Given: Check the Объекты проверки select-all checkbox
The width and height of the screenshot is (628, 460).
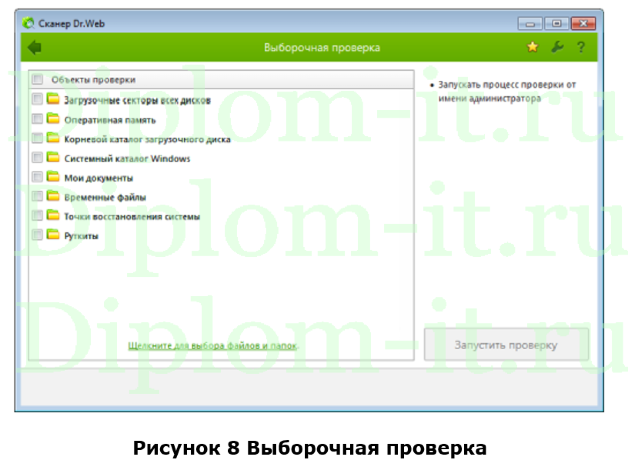Looking at the screenshot, I should pos(37,79).
